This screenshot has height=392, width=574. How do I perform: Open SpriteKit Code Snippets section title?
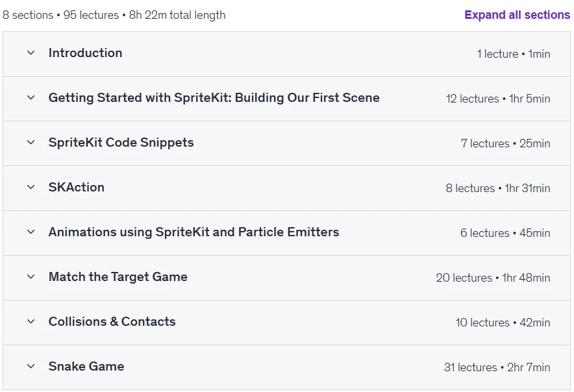pos(121,142)
